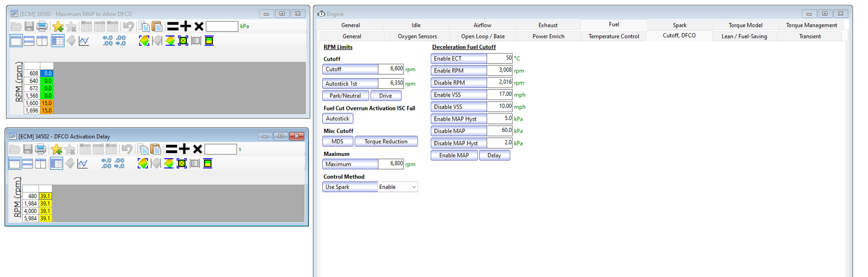The image size is (868, 277).
Task: Open the Power Enrich sub-tab
Action: point(548,36)
